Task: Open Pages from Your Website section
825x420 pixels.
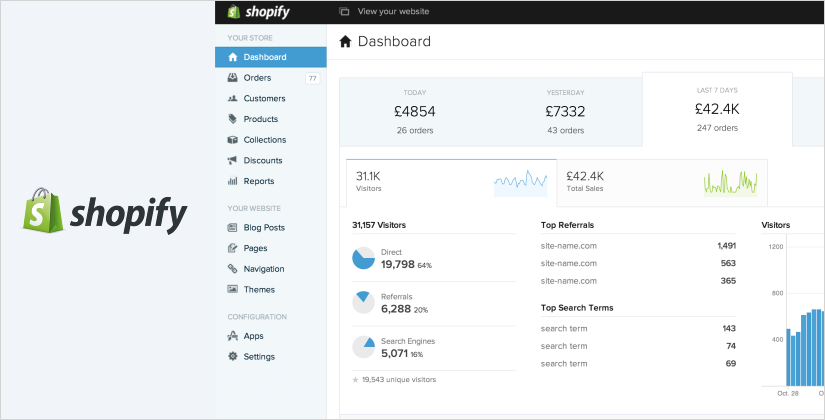Action: pos(255,248)
